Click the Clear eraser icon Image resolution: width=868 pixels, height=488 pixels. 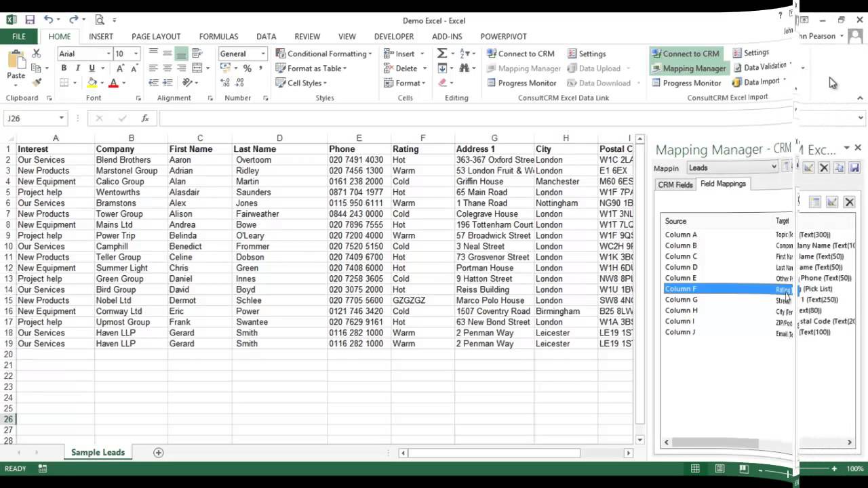(x=442, y=83)
